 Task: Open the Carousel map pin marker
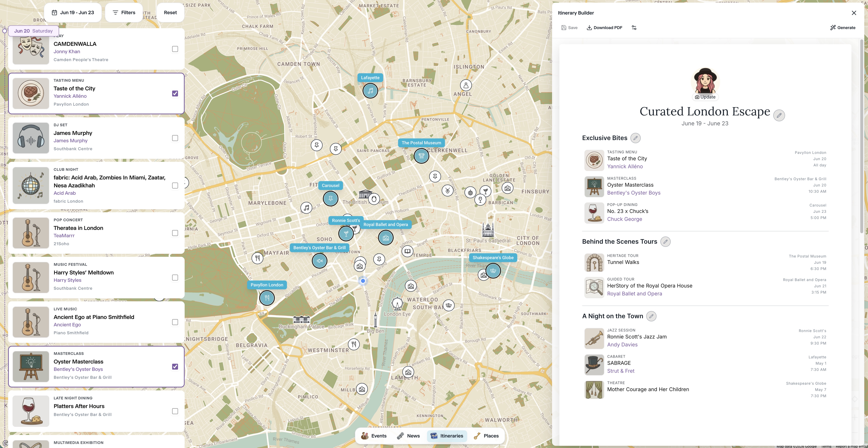pyautogui.click(x=330, y=198)
